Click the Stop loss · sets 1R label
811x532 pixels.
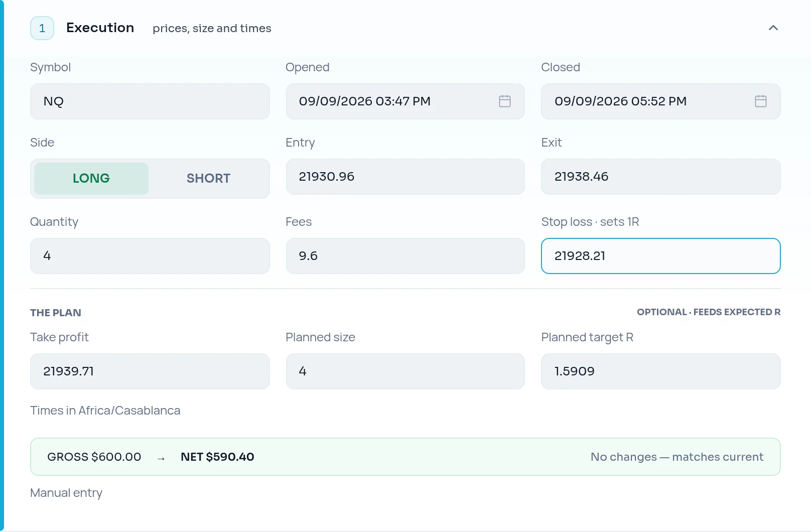(x=590, y=222)
